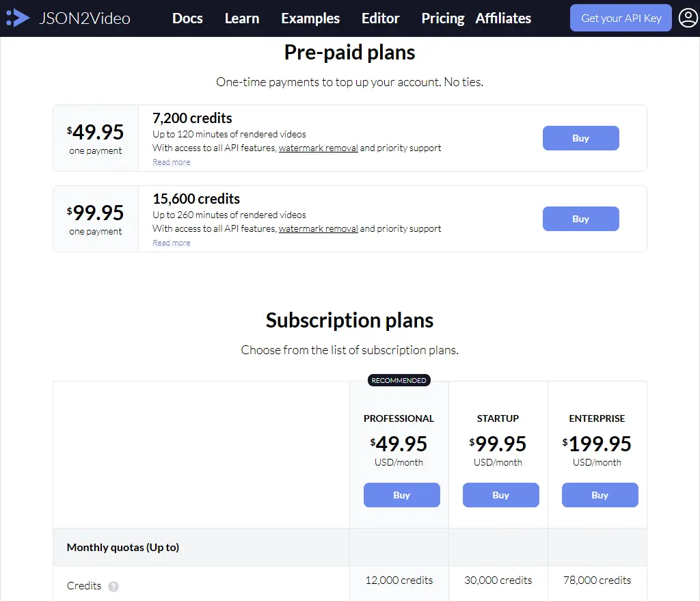Open the Docs page

pyautogui.click(x=187, y=18)
